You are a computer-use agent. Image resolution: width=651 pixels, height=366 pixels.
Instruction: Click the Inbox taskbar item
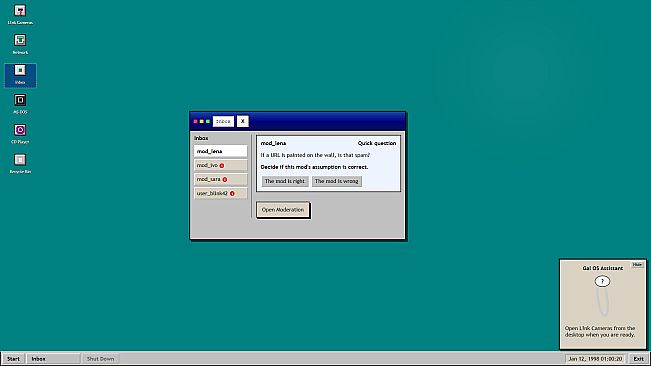click(x=53, y=359)
